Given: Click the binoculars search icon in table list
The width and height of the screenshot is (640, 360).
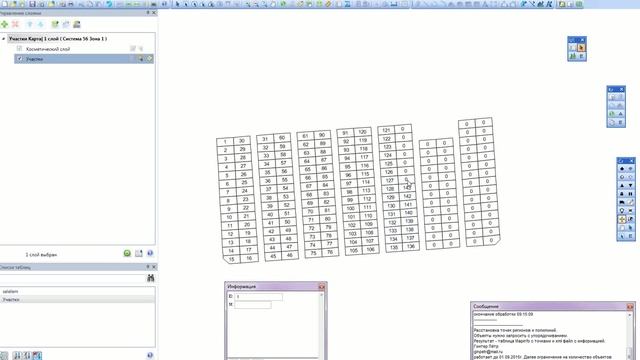Looking at the screenshot, I should 151,278.
